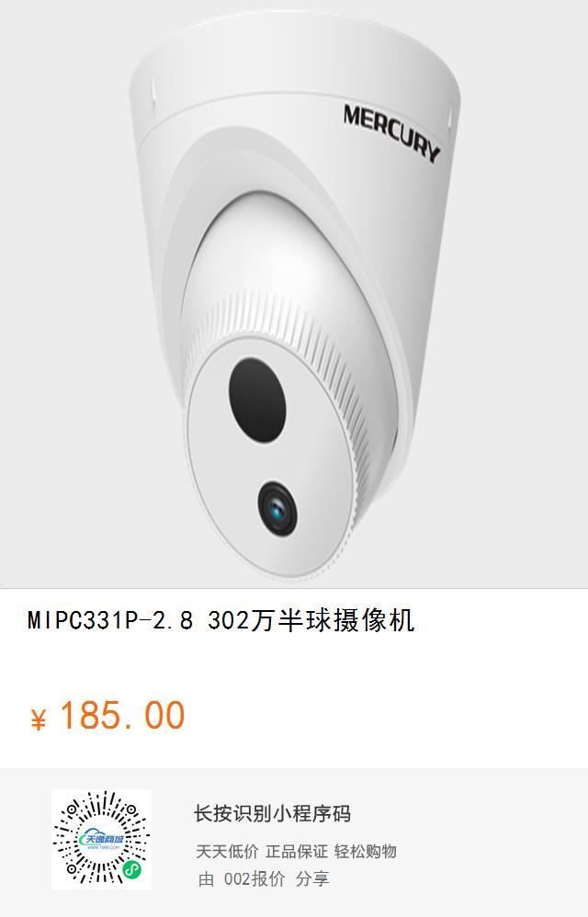
Task: Click the blue camera lens
Action: (x=277, y=509)
